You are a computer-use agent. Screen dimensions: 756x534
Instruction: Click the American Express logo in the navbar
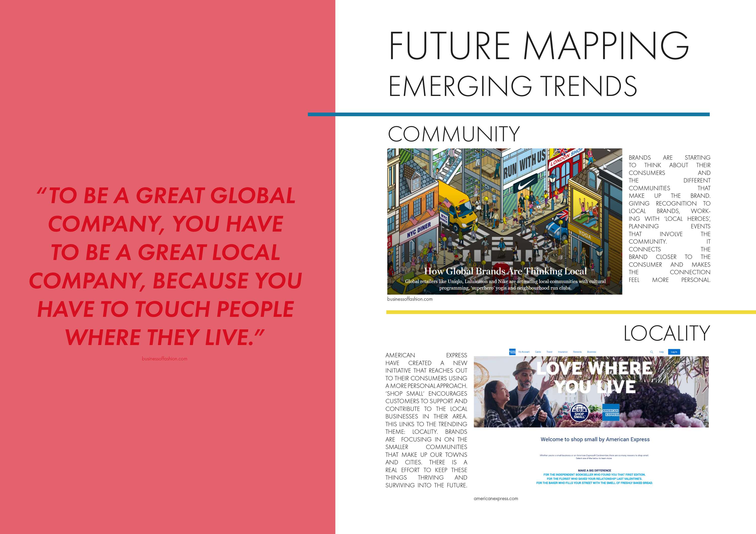point(512,352)
